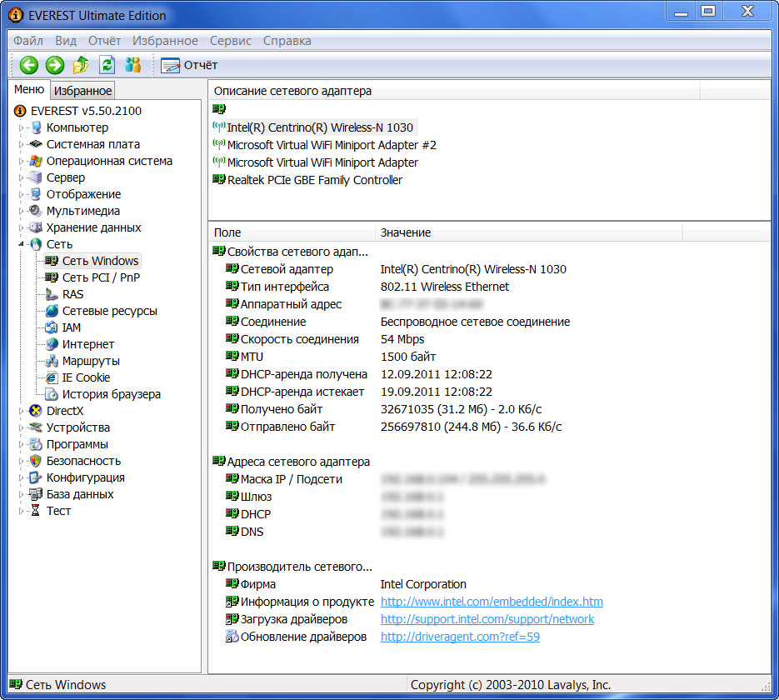Click the Мультимедиа speaker icon
This screenshot has width=779, height=700.
pyautogui.click(x=36, y=211)
